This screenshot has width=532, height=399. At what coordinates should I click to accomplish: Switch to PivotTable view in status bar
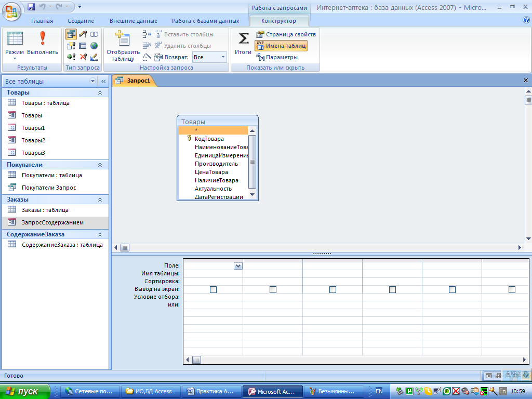(498, 376)
